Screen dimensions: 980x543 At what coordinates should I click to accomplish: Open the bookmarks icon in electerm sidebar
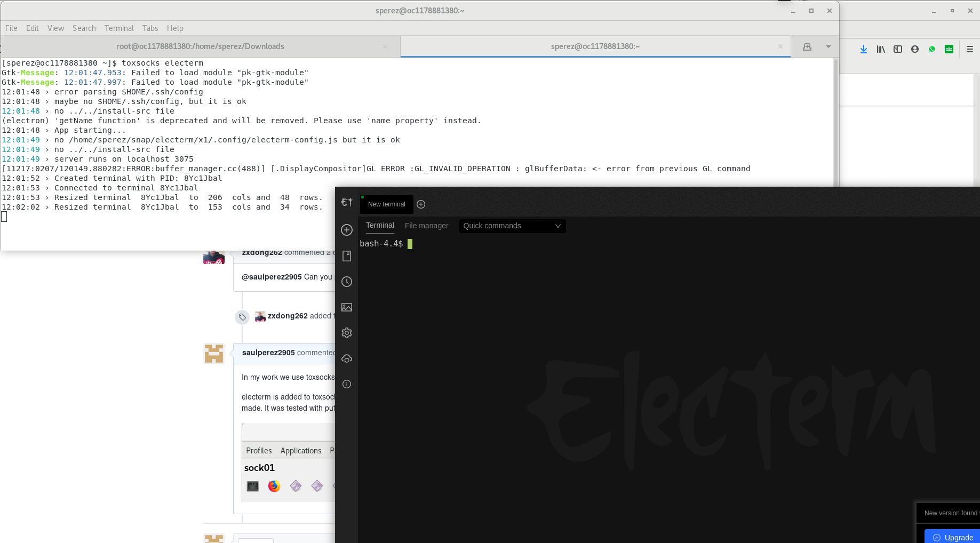pyautogui.click(x=347, y=256)
